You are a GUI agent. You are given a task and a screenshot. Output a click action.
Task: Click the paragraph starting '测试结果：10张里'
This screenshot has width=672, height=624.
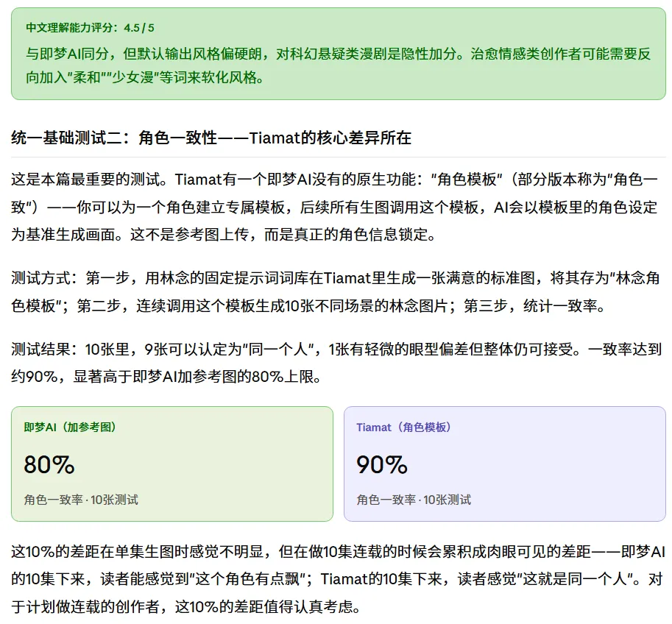(336, 363)
